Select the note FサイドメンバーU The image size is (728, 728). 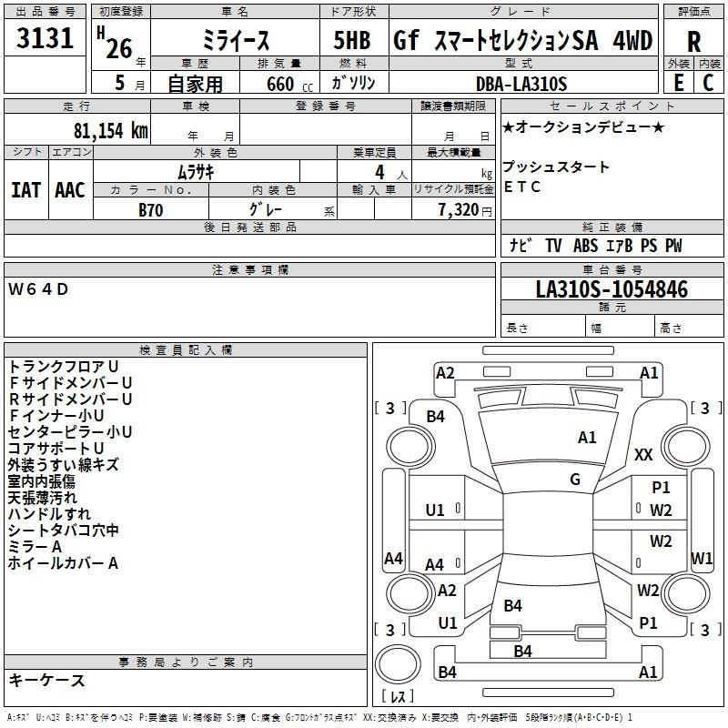click(x=70, y=382)
